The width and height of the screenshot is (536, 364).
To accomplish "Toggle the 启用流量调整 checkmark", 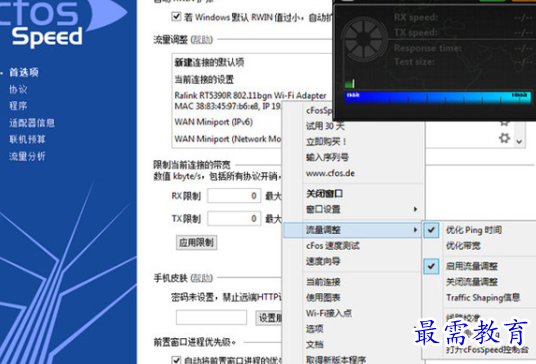I will click(x=431, y=266).
